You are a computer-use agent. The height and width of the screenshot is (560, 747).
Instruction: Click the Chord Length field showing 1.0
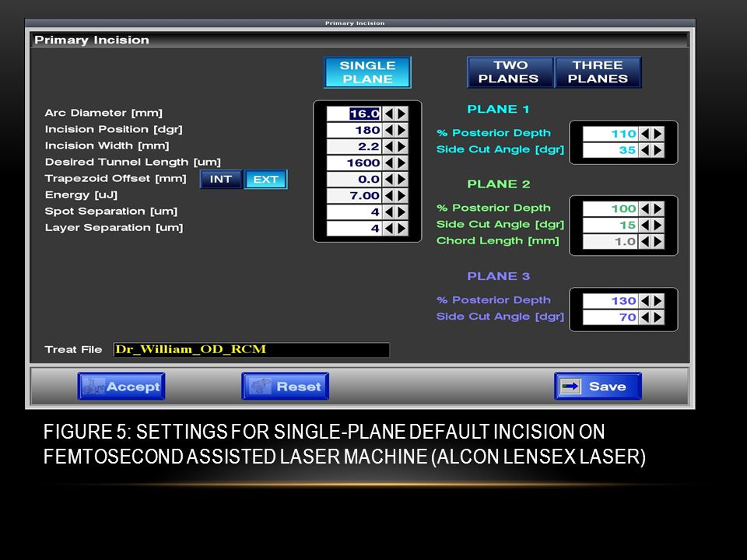611,241
